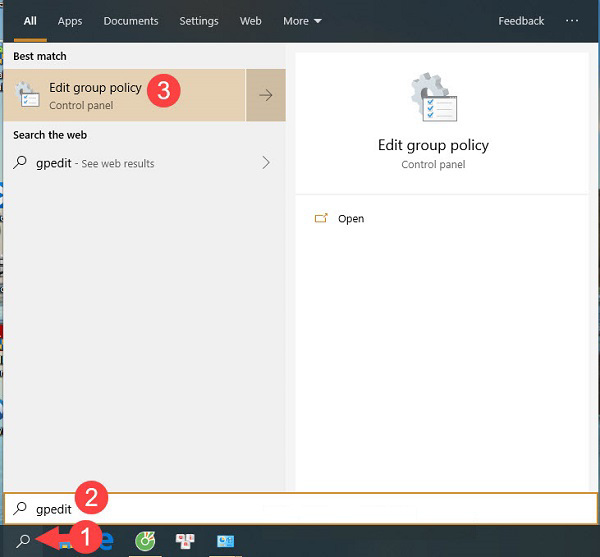Screen dimensions: 600x557
Task: Open the Documents search tab
Action: [131, 21]
